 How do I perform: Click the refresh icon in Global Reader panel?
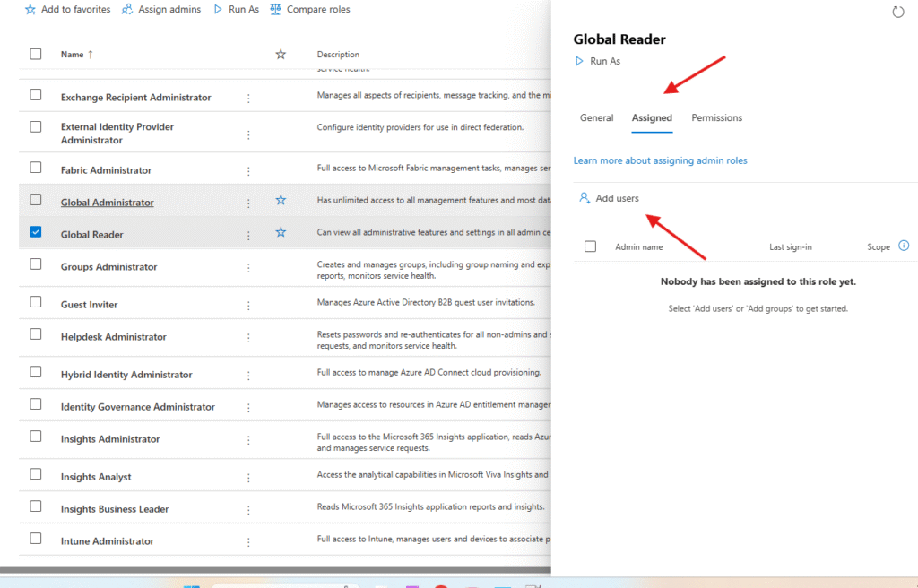[x=898, y=12]
